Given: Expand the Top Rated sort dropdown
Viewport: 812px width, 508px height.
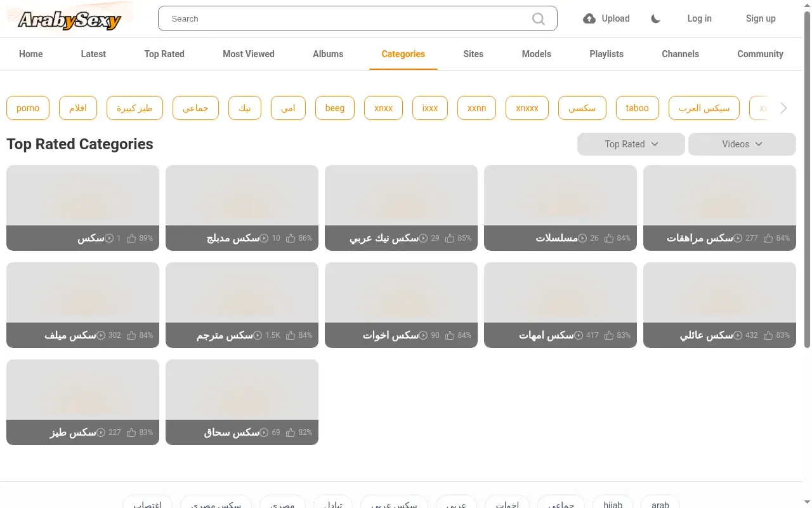Looking at the screenshot, I should (631, 144).
